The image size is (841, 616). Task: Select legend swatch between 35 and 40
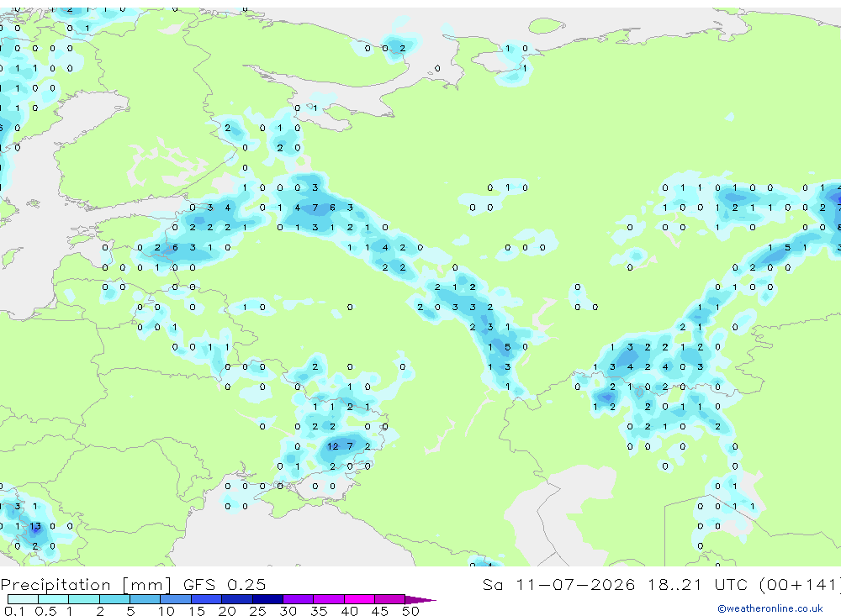[329, 599]
